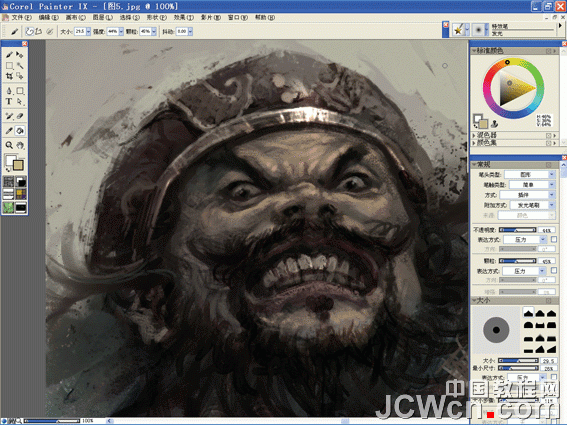The image size is (567, 425).
Task: Open the black Nozzle selector
Action: (x=21, y=207)
